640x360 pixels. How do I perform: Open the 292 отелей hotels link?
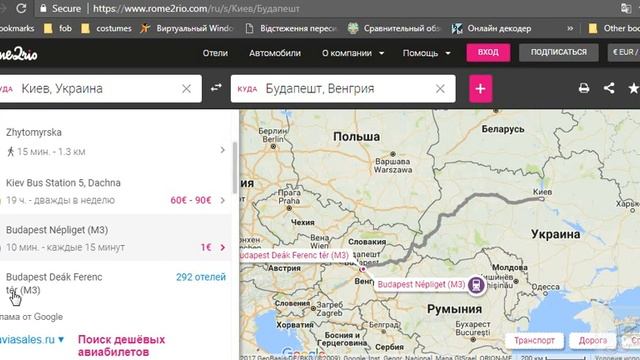pos(201,277)
